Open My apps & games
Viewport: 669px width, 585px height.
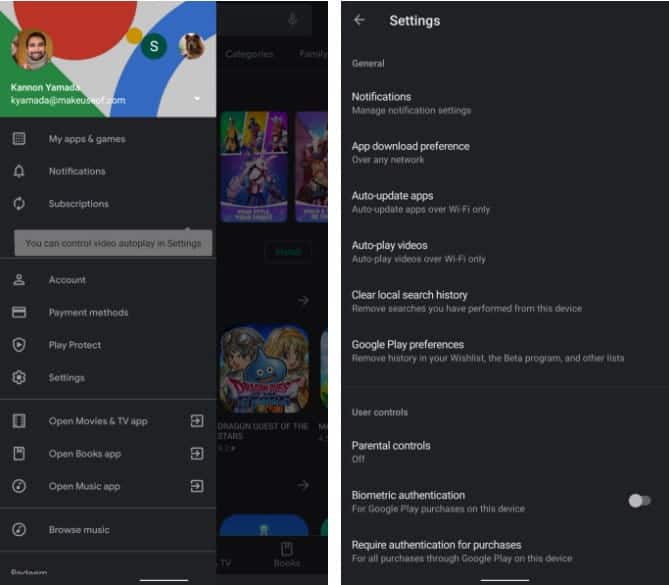[x=108, y=139]
